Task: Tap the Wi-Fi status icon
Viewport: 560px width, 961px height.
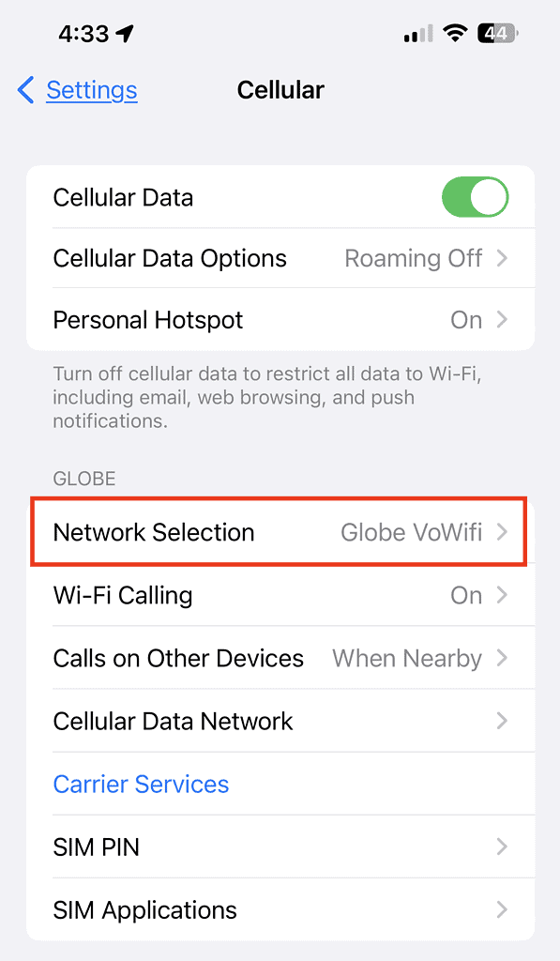Action: (454, 33)
